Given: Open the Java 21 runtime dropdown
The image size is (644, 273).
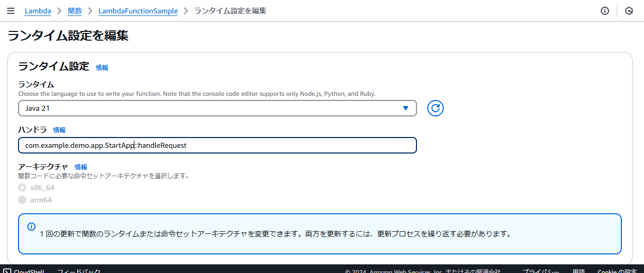Looking at the screenshot, I should (x=217, y=108).
